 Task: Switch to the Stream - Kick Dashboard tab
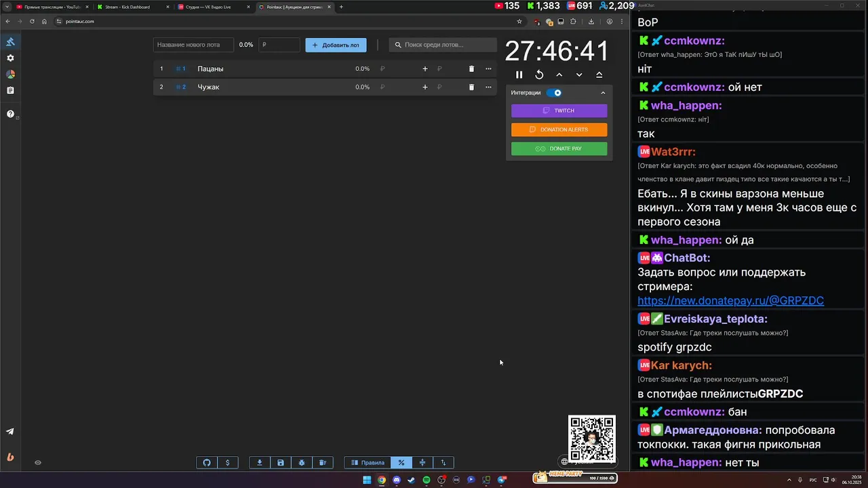tap(132, 7)
